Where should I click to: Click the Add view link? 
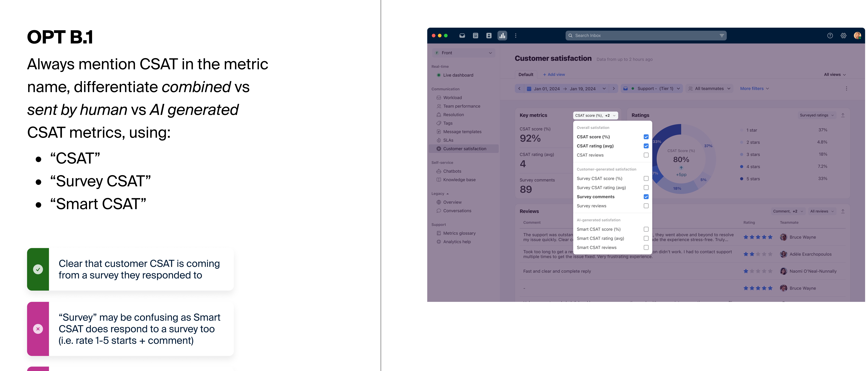(x=554, y=74)
